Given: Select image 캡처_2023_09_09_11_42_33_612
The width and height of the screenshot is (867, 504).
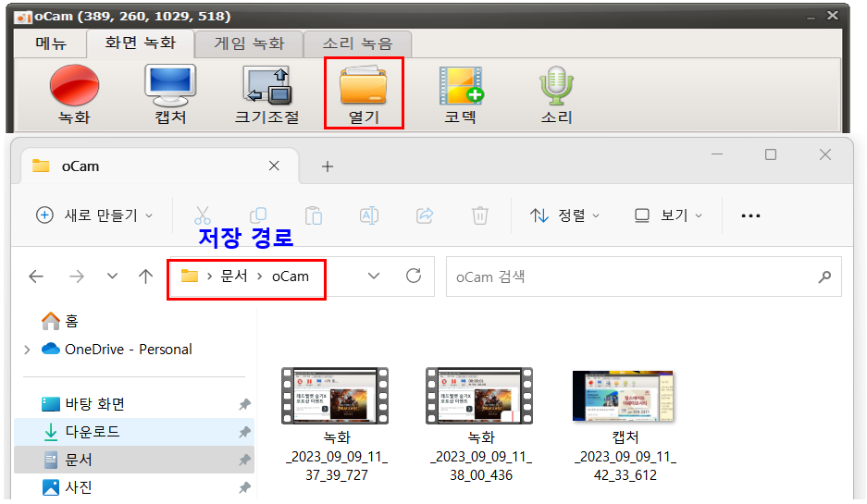Looking at the screenshot, I should pos(625,424).
